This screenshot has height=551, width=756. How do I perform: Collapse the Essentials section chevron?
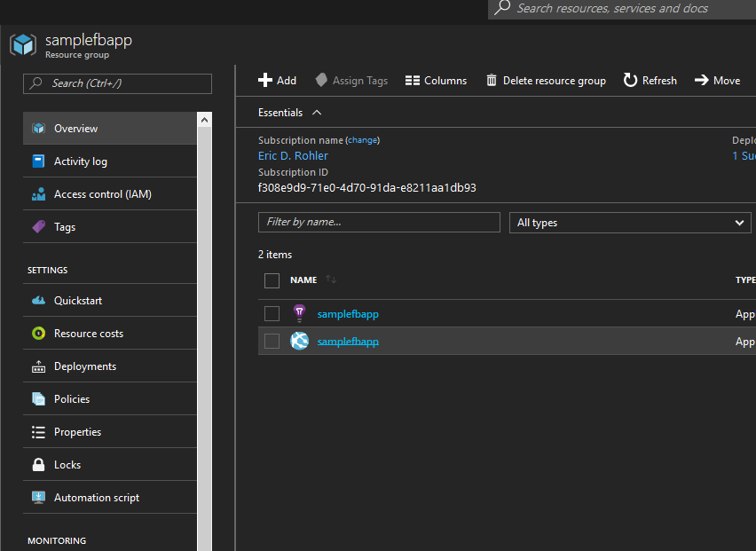click(x=317, y=113)
